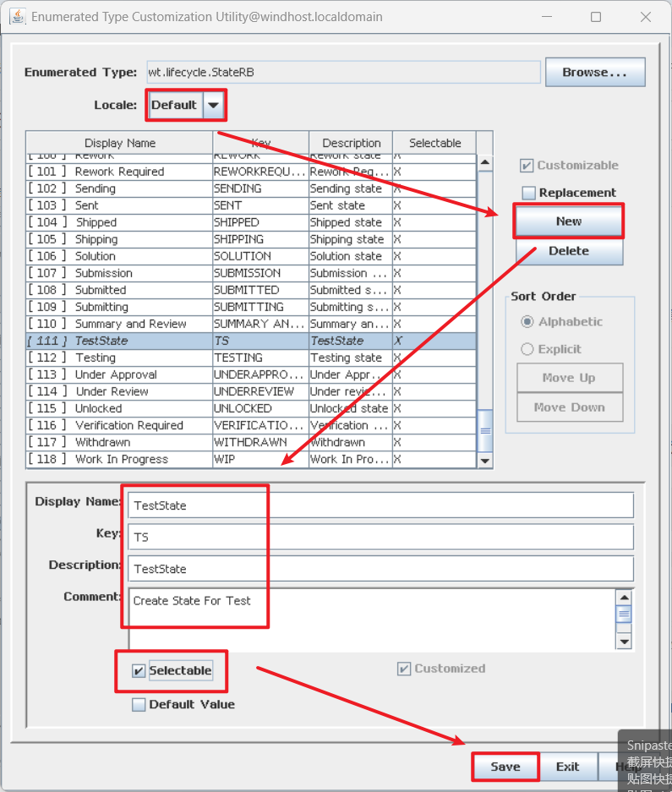Image resolution: width=672 pixels, height=792 pixels.
Task: Uncheck the Selectable checkbox
Action: pyautogui.click(x=139, y=671)
